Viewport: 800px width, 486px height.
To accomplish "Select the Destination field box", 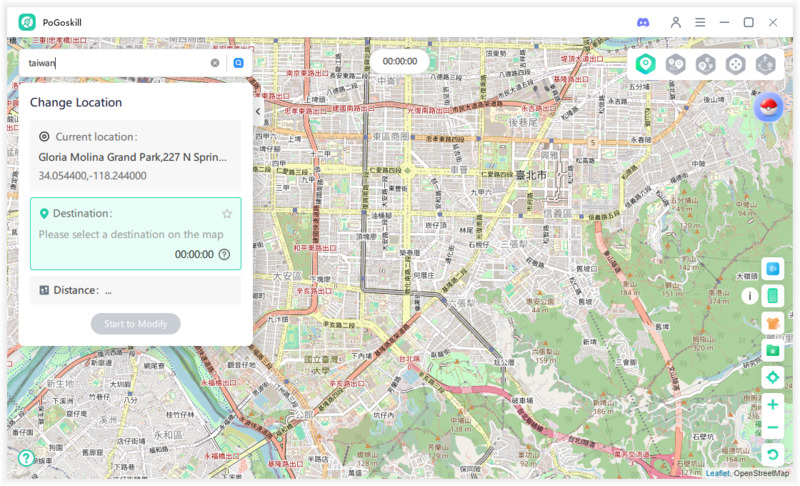I will point(136,234).
